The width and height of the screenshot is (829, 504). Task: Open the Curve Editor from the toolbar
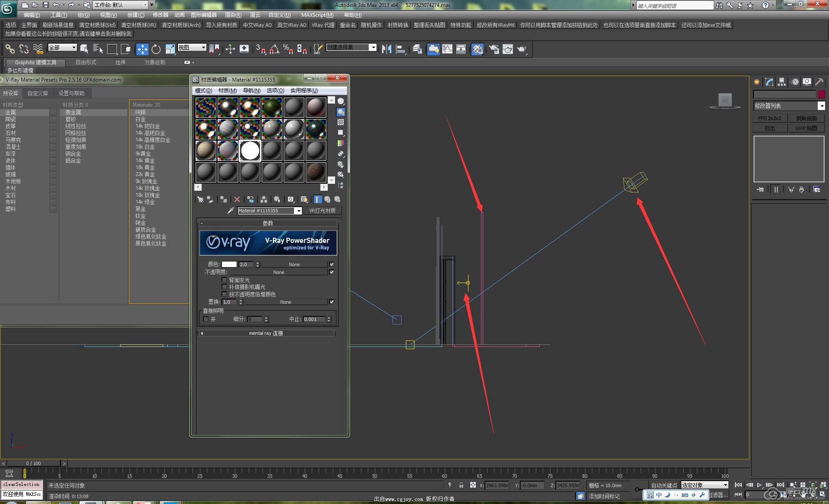point(447,49)
